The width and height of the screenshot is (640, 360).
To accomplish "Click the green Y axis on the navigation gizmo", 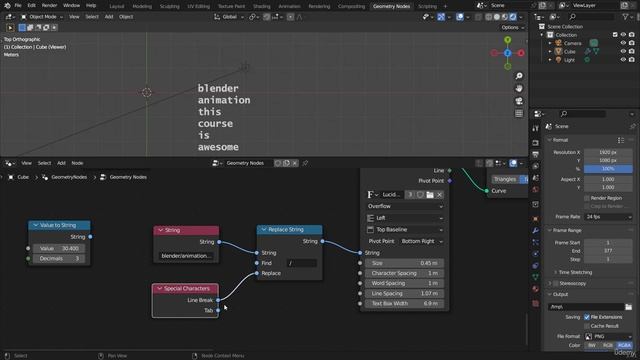I will pyautogui.click(x=508, y=40).
